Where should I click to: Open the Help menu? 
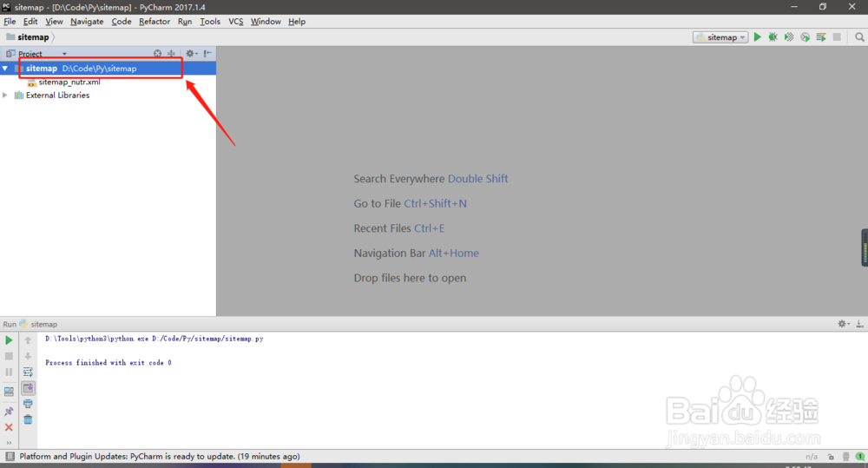click(297, 22)
